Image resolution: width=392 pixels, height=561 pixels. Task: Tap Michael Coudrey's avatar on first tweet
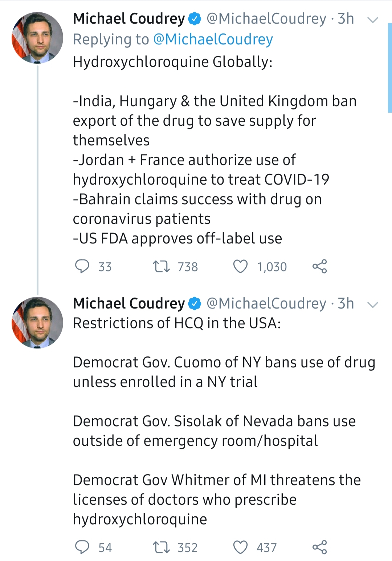point(37,38)
